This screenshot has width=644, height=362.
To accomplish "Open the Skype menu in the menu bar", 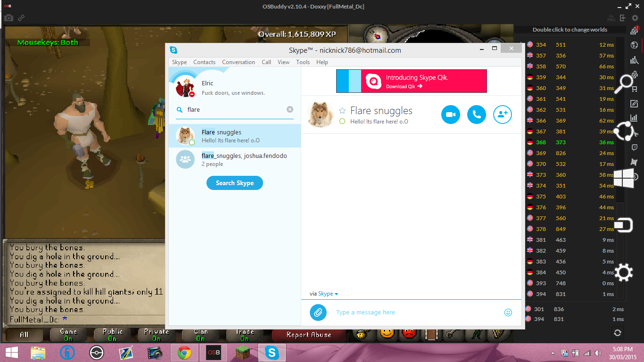I will (179, 62).
